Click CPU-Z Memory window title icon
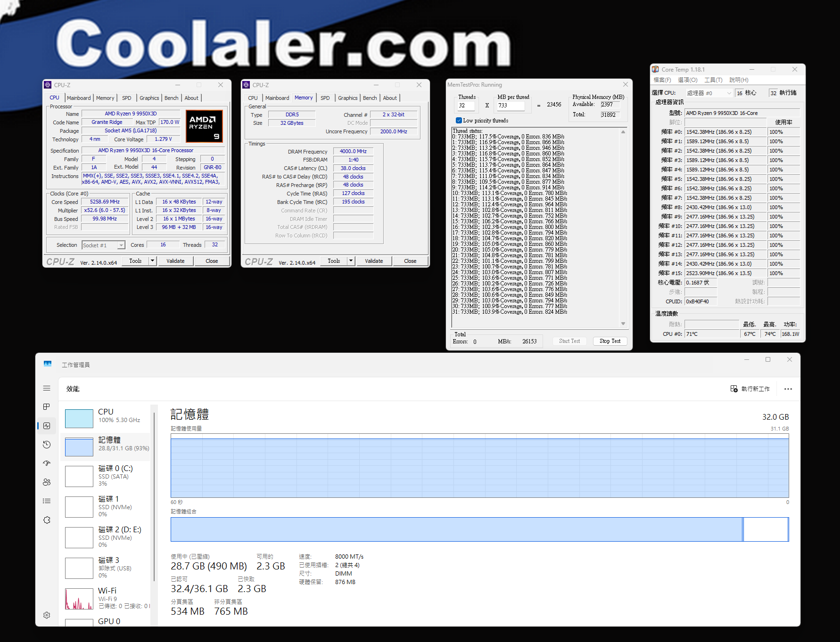Image resolution: width=840 pixels, height=642 pixels. 246,85
